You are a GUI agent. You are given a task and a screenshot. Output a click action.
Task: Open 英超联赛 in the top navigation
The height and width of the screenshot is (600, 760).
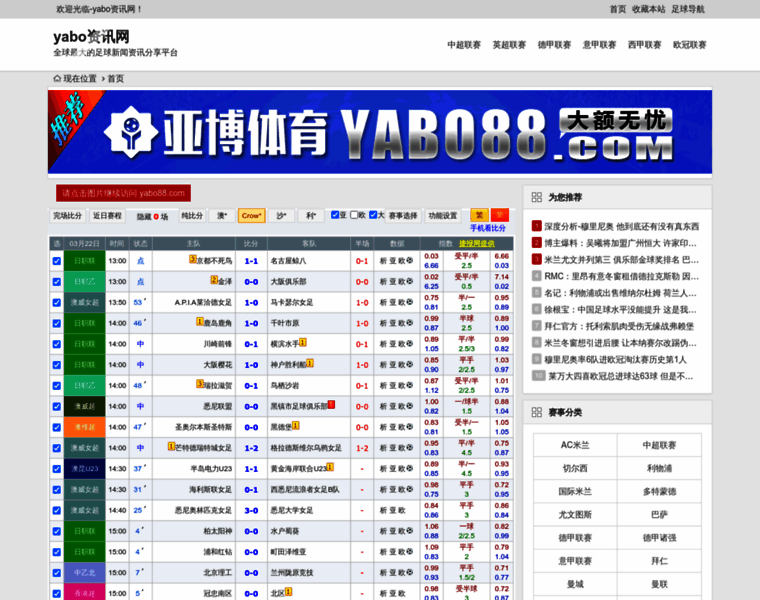[x=509, y=45]
